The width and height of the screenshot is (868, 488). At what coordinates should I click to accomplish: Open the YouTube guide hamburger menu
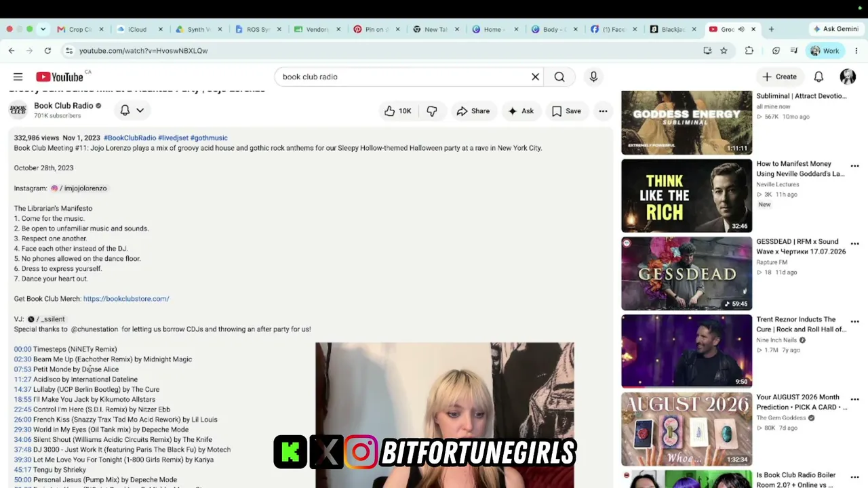point(18,77)
